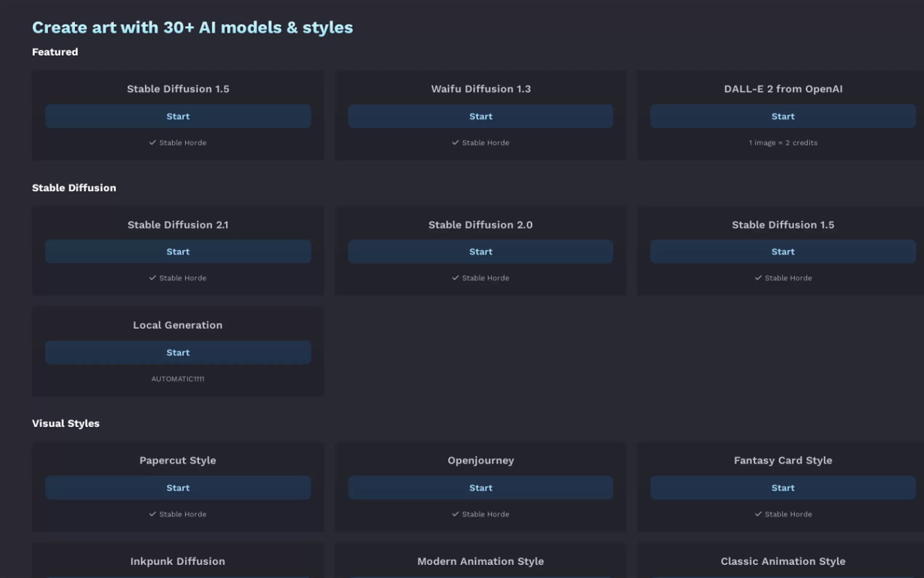The image size is (924, 578).
Task: Click checkmark icon under Waifu Diffusion 1.3
Action: pyautogui.click(x=455, y=143)
